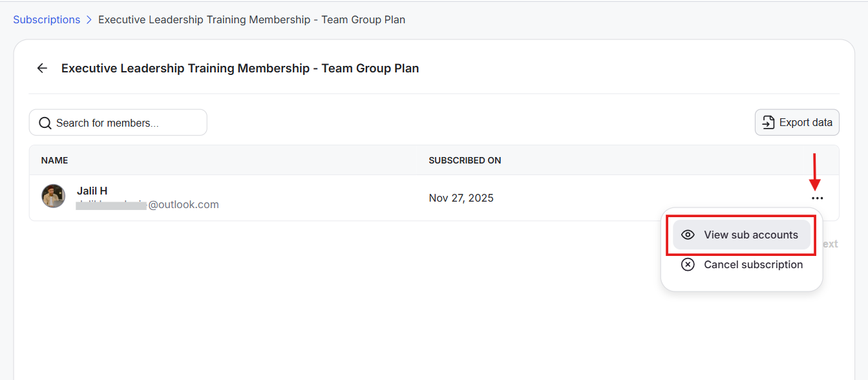This screenshot has height=380, width=868.
Task: Click Jalil H's profile avatar
Action: [x=54, y=196]
